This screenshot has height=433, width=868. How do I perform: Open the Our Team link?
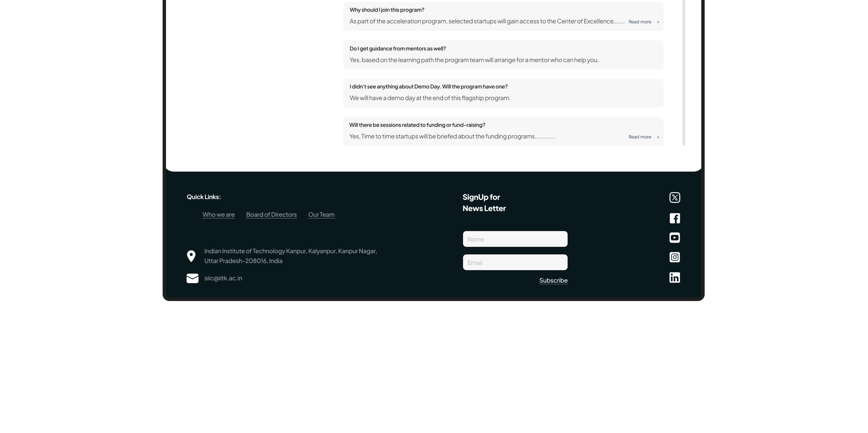[x=321, y=214]
